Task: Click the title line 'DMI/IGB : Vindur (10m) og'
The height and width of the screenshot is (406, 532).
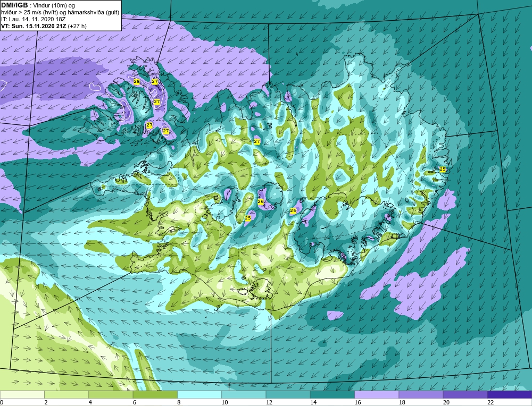Action: (38, 5)
